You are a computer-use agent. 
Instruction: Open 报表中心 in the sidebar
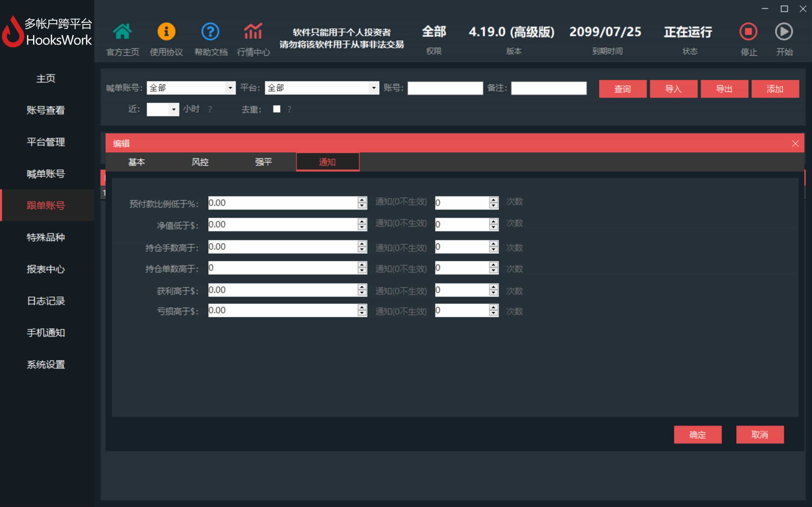46,269
